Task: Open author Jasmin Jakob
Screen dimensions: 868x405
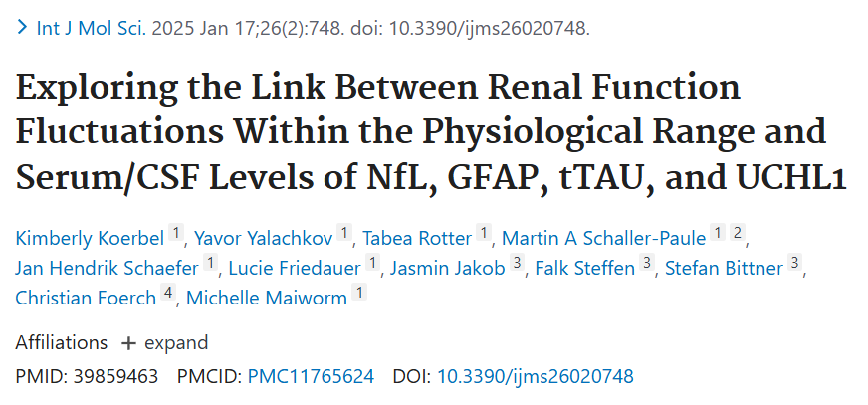Action: (448, 269)
